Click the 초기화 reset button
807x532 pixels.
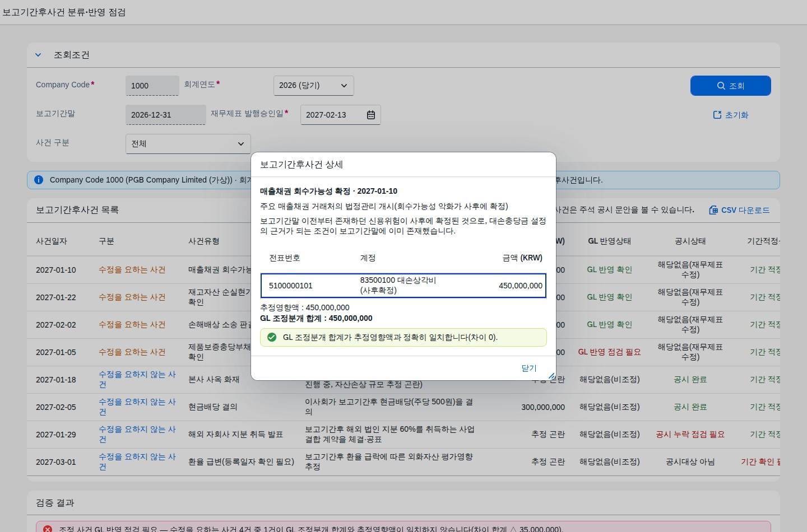coord(730,115)
